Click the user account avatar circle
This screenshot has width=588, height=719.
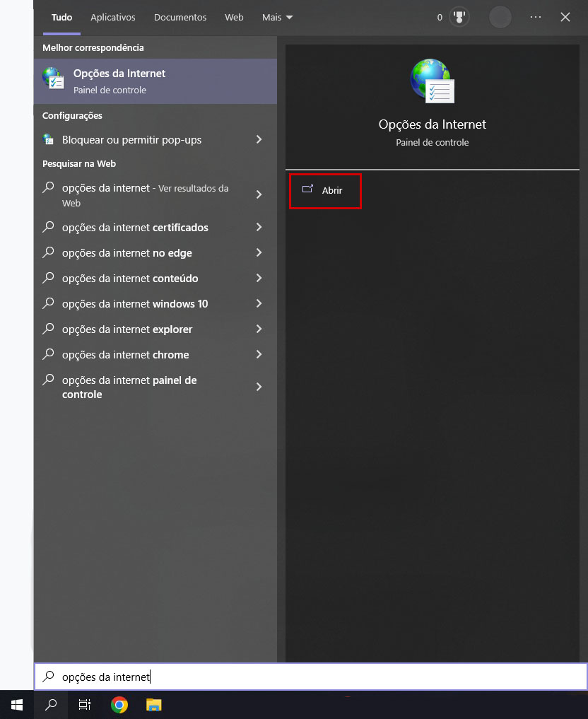[500, 17]
